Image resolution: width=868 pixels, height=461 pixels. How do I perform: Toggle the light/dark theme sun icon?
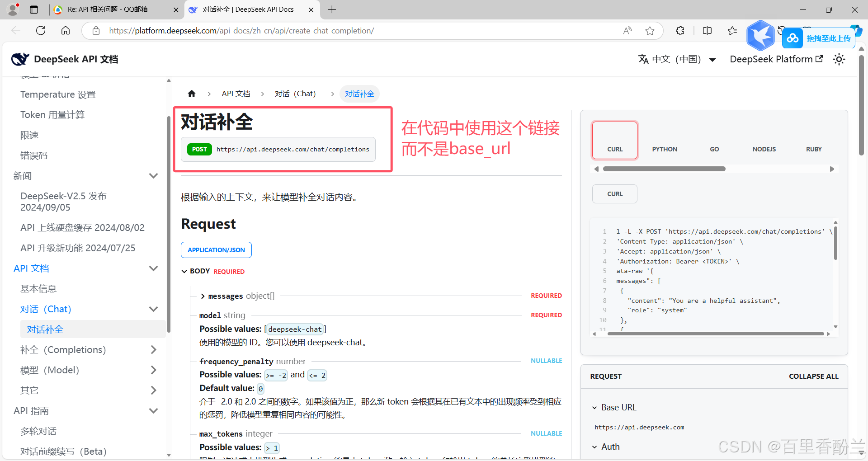(839, 59)
